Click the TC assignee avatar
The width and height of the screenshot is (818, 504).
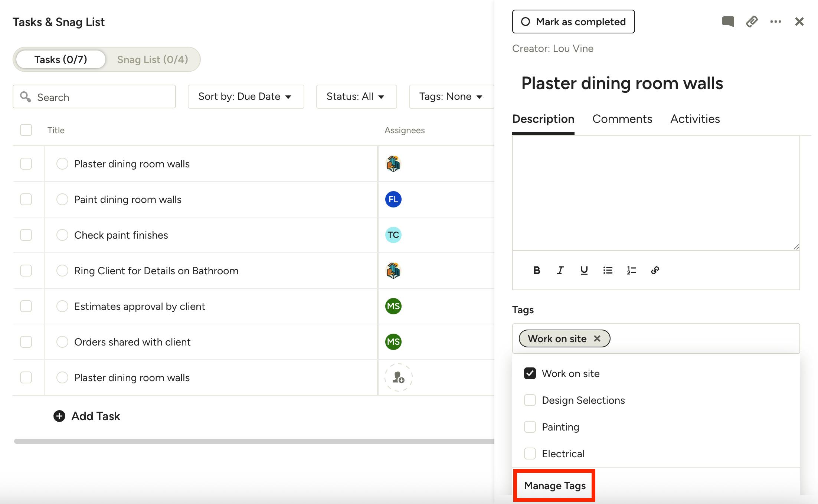point(393,235)
